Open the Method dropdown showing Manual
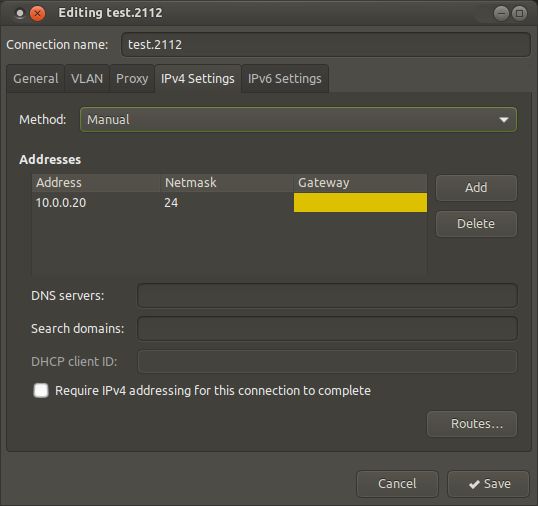Screen dimensions: 538x506 [x=298, y=120]
